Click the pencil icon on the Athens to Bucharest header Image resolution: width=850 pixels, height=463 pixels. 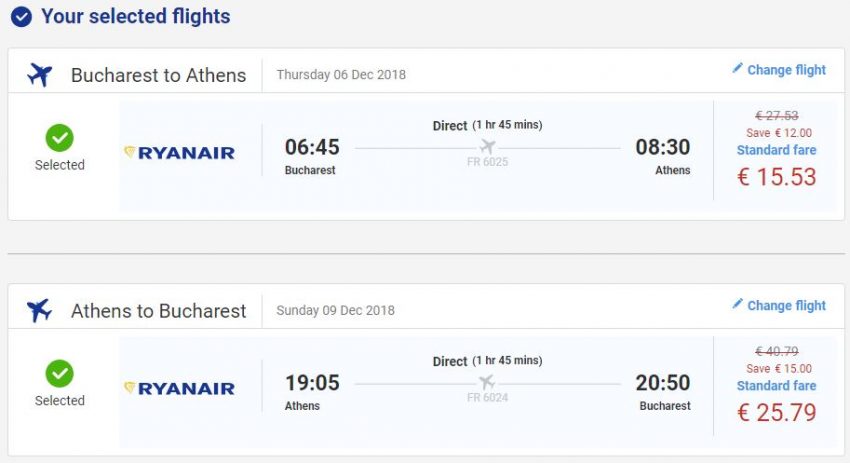coord(738,304)
